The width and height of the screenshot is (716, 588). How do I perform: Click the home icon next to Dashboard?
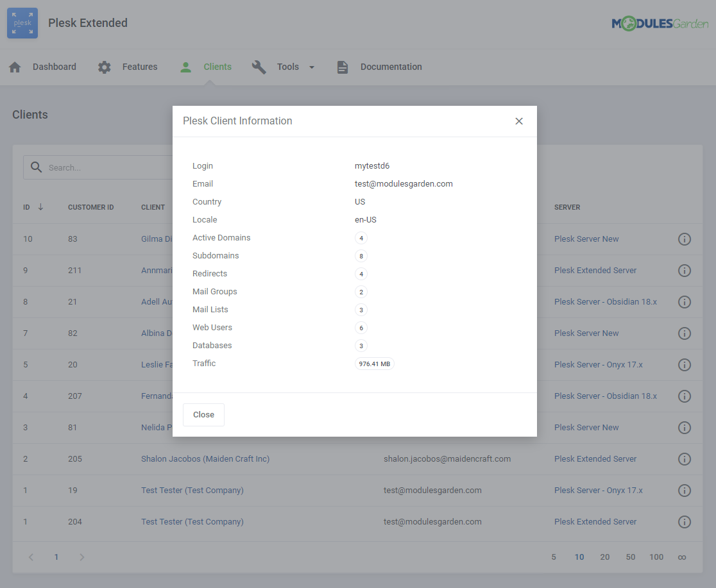[15, 66]
